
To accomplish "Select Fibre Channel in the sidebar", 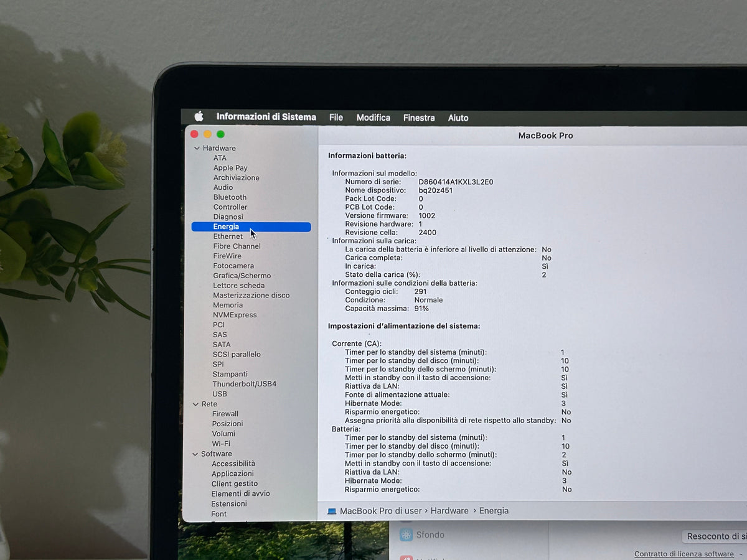I will click(237, 246).
